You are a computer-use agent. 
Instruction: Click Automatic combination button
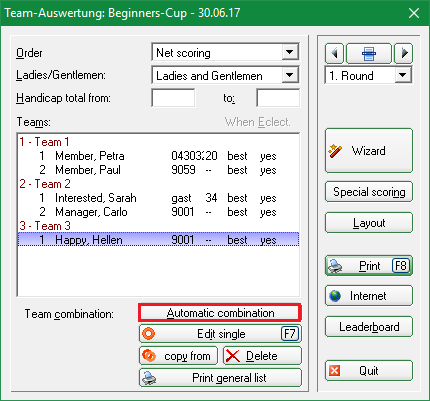pos(220,313)
